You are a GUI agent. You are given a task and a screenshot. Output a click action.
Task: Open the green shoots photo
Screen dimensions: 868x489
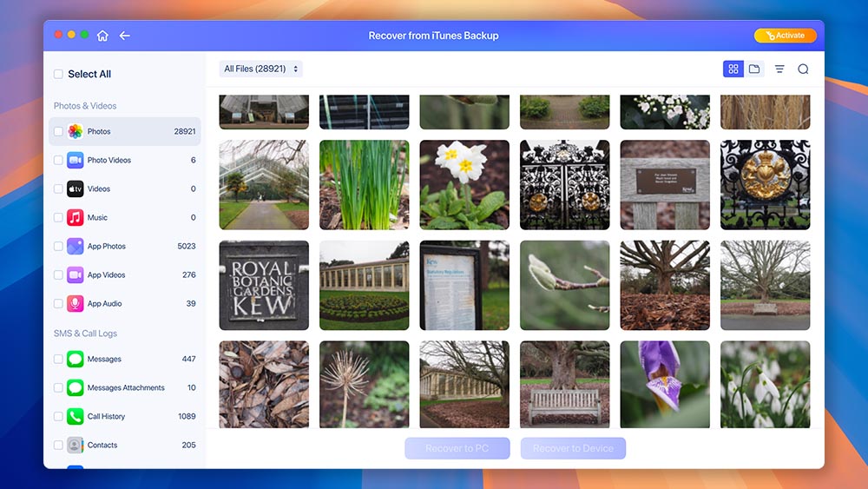click(365, 185)
